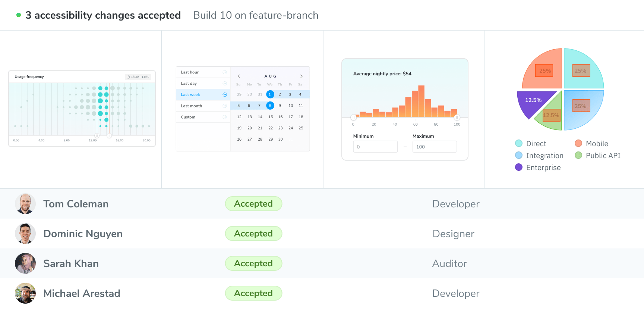Click Tom Coleman's avatar
Viewport: 644px width, 323px height.
(x=25, y=204)
